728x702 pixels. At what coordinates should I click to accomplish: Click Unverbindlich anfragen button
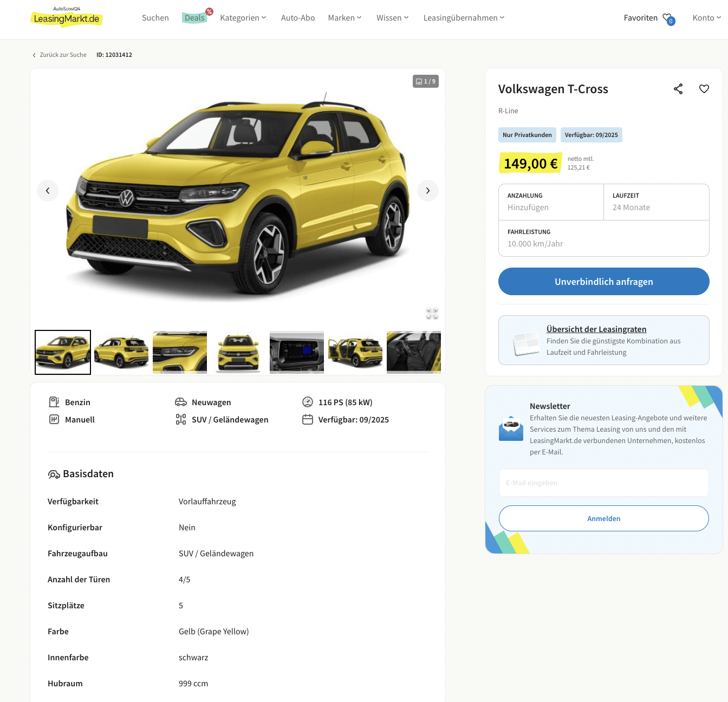(x=604, y=282)
